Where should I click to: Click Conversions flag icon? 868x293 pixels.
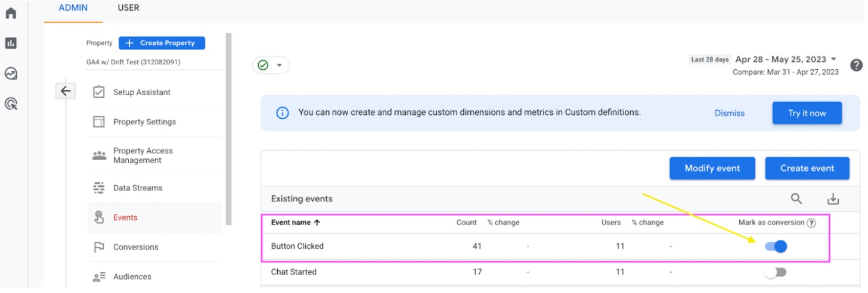pos(99,247)
